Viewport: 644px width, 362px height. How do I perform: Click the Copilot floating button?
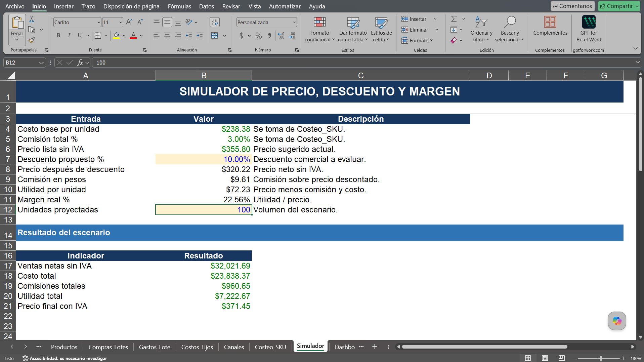(x=617, y=321)
